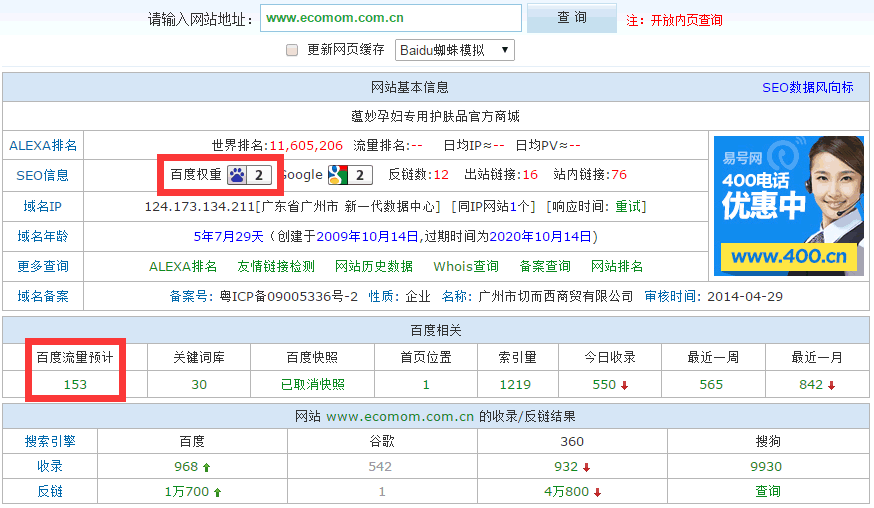Click Baidu backlink count 1万700
Viewport: 874px width, 508px height.
pyautogui.click(x=187, y=492)
